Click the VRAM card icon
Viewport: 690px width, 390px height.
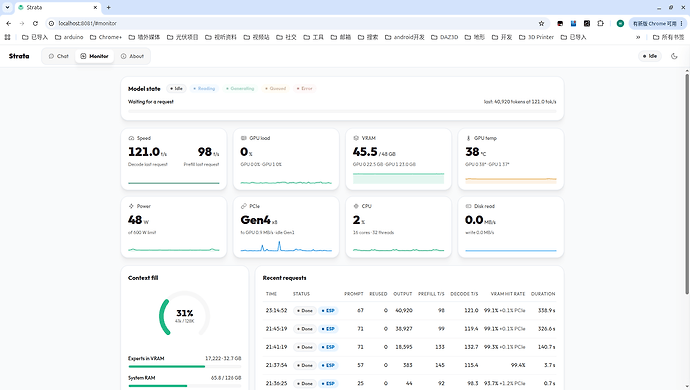click(356, 138)
